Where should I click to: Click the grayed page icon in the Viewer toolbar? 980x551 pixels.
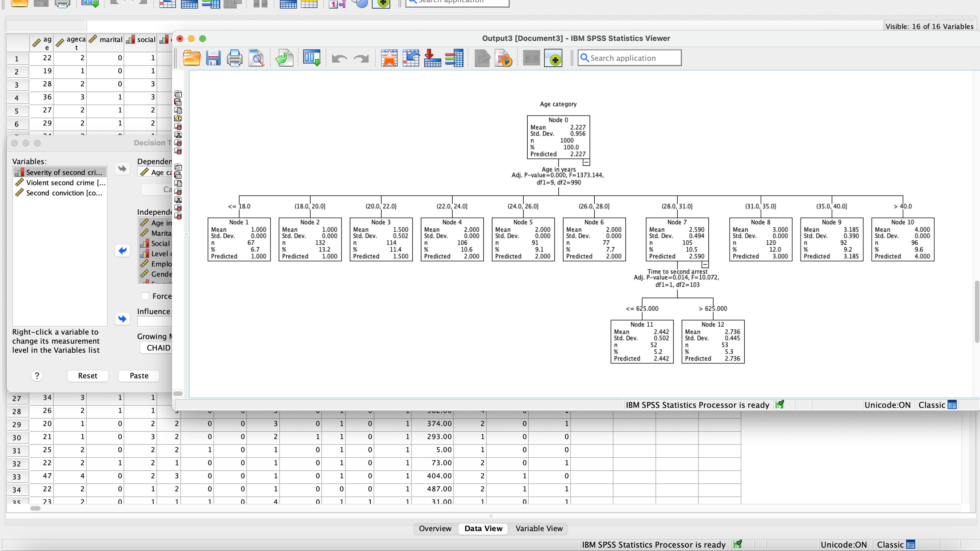tap(482, 58)
